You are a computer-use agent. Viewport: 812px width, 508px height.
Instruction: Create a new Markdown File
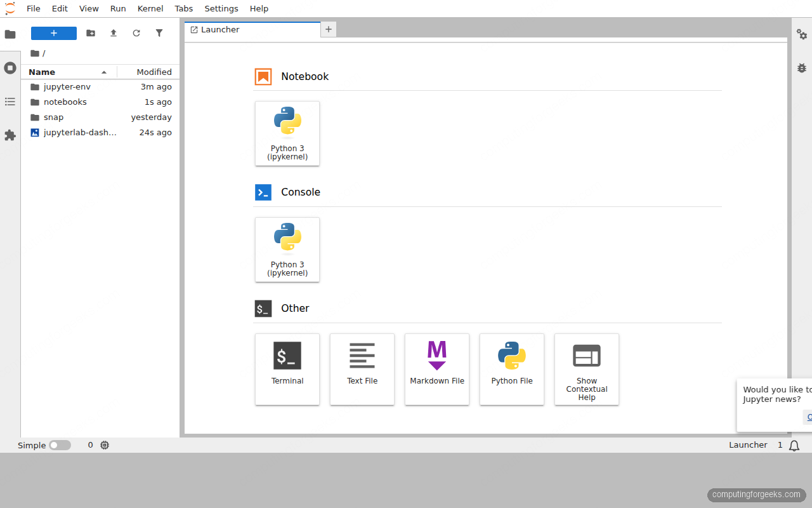tap(437, 369)
